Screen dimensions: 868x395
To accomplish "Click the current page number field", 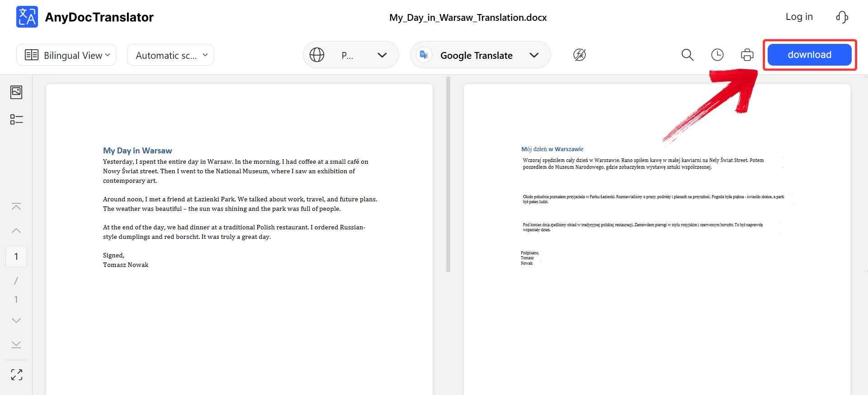I will coord(16,257).
